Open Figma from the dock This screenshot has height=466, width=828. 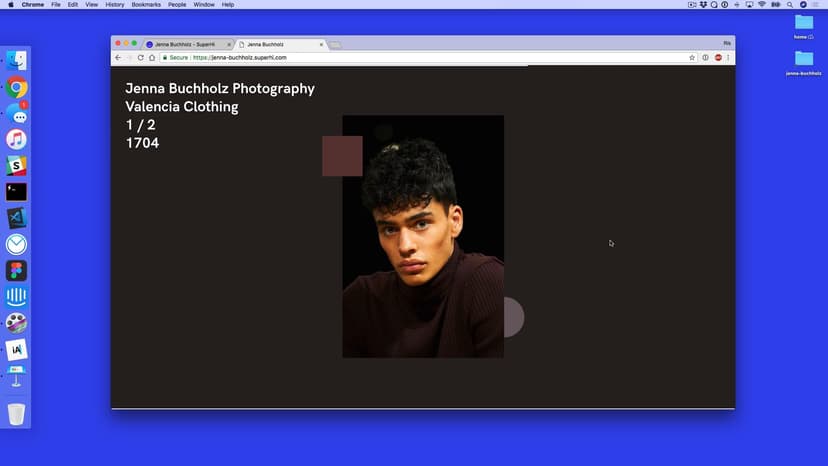(16, 271)
